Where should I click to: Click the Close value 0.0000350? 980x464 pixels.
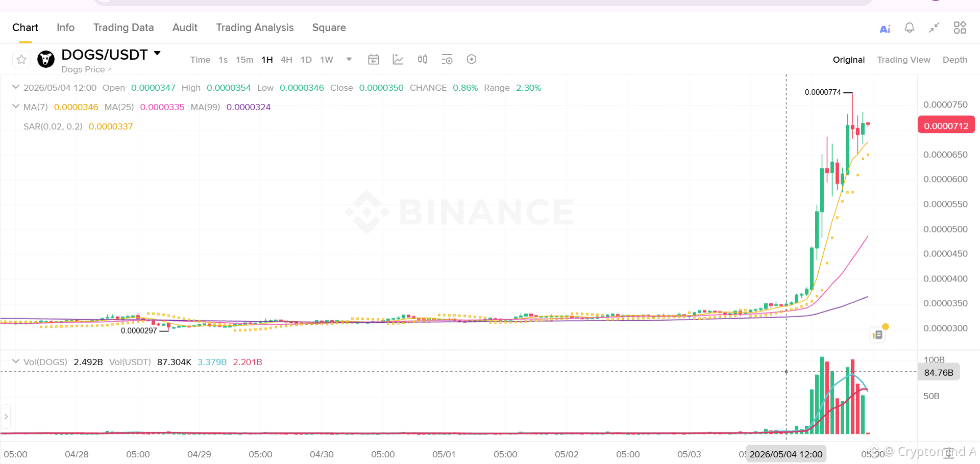(381, 88)
